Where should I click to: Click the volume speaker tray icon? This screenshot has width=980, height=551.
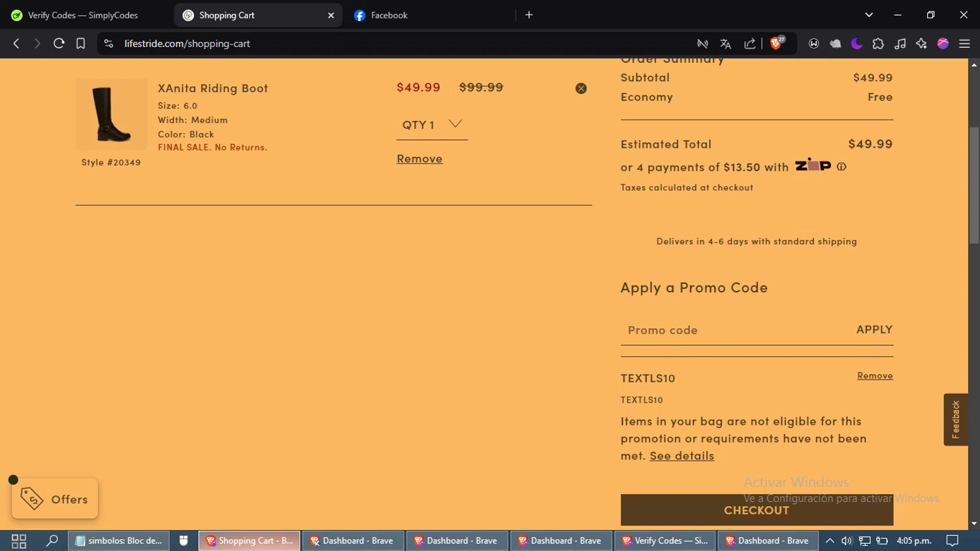(x=847, y=541)
